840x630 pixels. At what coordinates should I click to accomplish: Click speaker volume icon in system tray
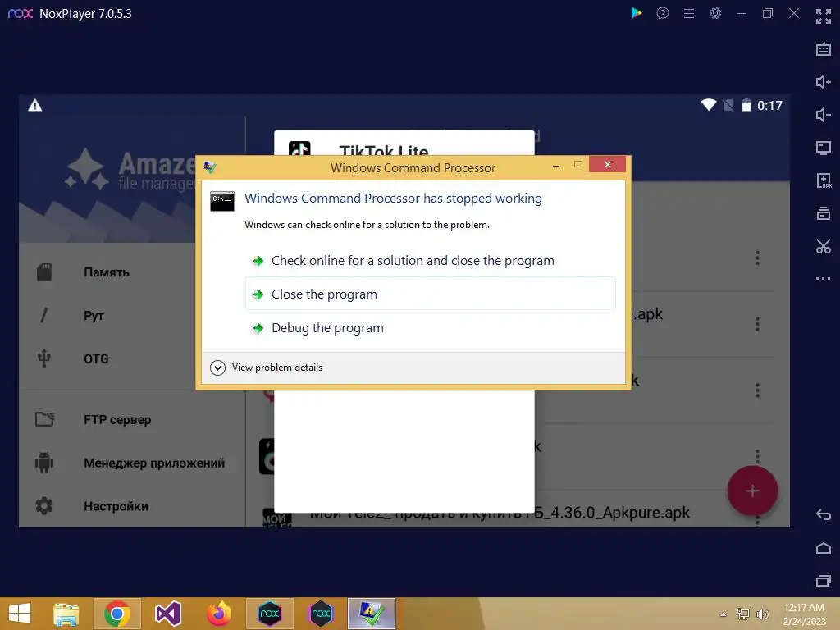(x=762, y=614)
